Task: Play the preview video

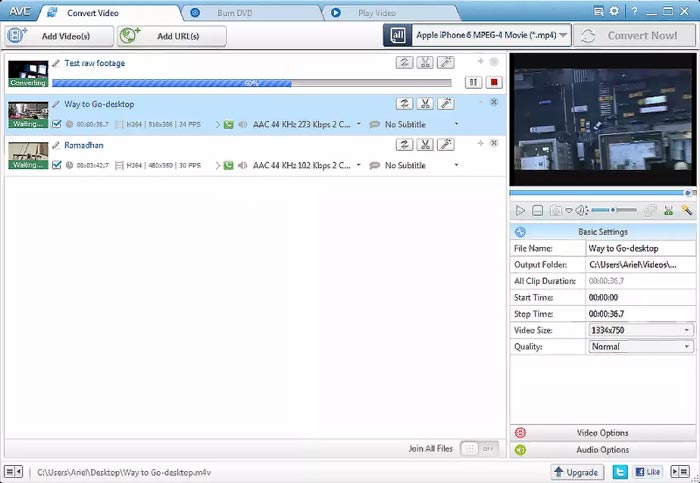Action: [x=520, y=210]
